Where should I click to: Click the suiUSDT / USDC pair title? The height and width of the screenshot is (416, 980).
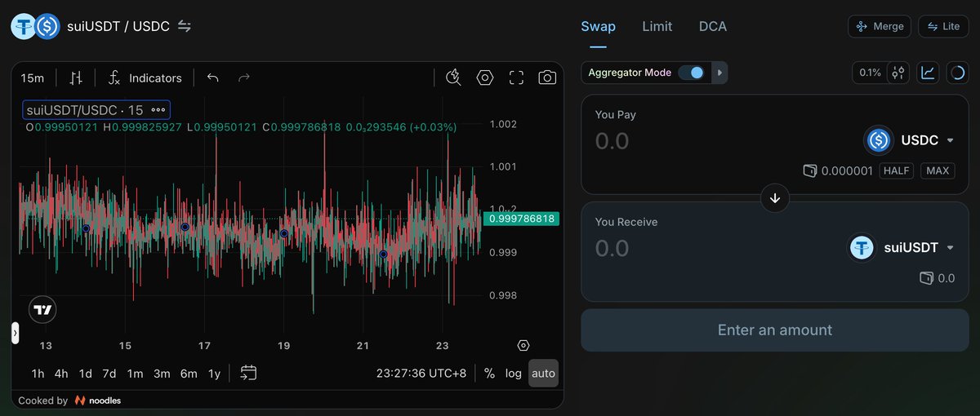coord(118,26)
